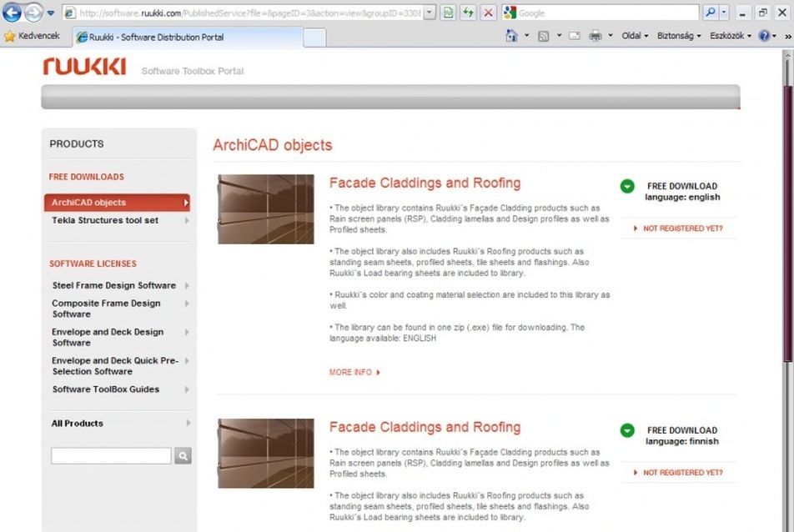
Task: Expand the address bar URL dropdown
Action: 430,13
